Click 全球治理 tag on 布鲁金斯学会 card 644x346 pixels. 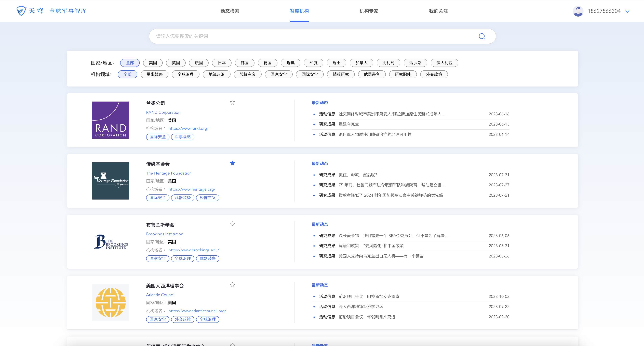pyautogui.click(x=183, y=258)
